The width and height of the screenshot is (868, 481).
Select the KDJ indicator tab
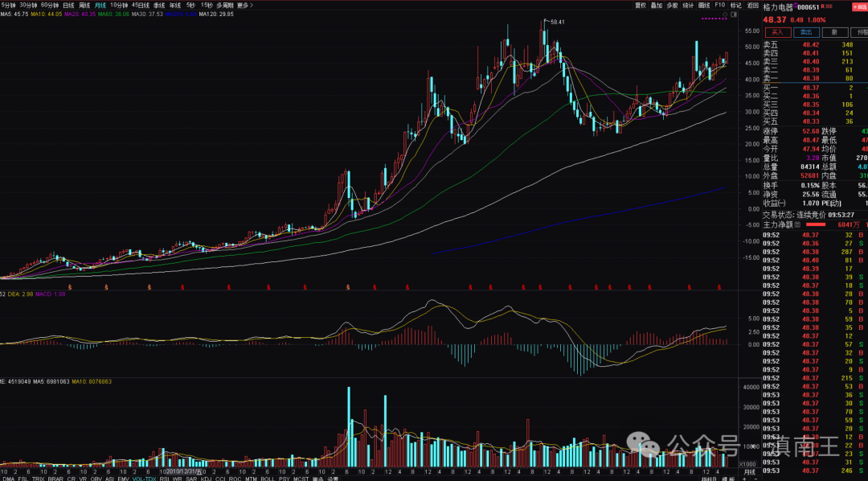tap(206, 478)
